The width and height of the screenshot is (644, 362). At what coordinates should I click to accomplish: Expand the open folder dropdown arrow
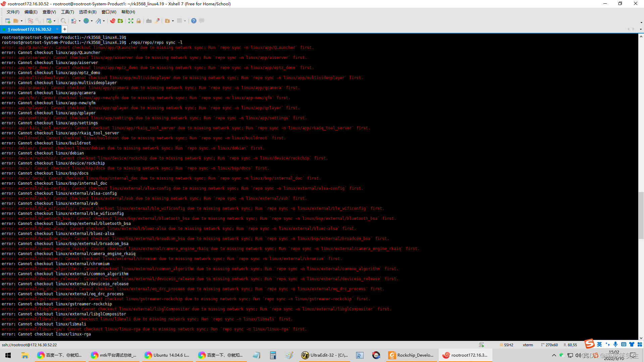22,21
